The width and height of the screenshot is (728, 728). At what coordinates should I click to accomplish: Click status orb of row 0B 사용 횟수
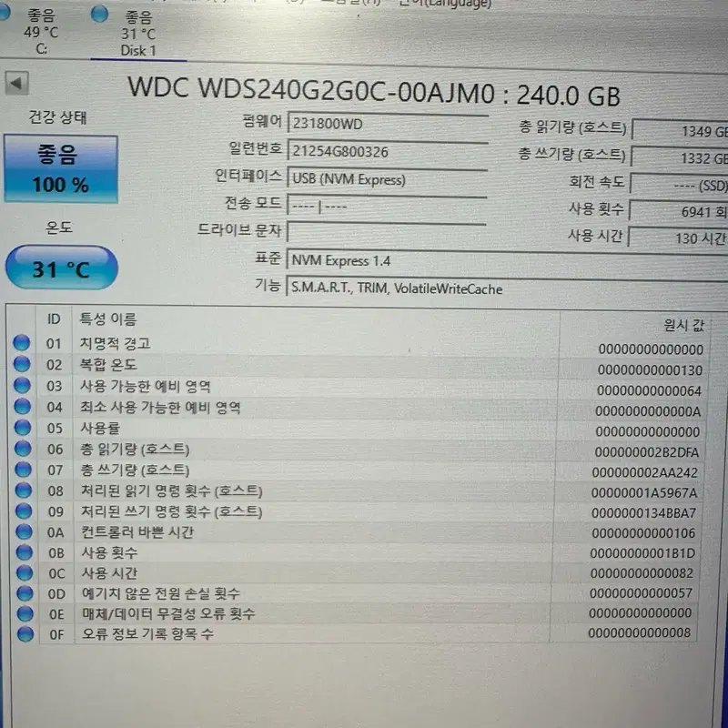click(x=25, y=552)
